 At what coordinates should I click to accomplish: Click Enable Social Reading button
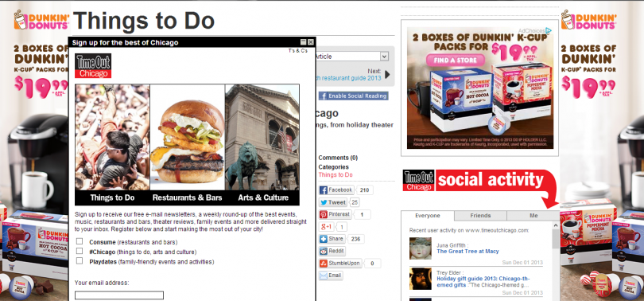[x=354, y=96]
